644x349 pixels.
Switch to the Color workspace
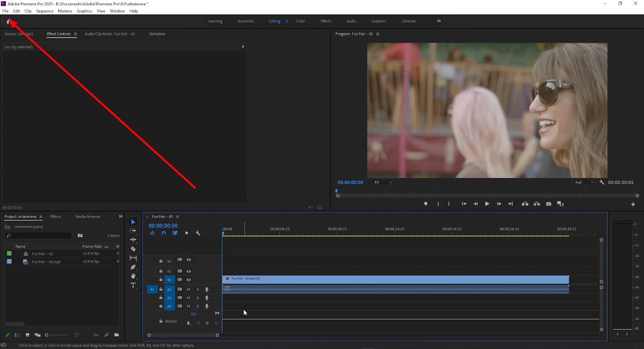click(x=301, y=21)
